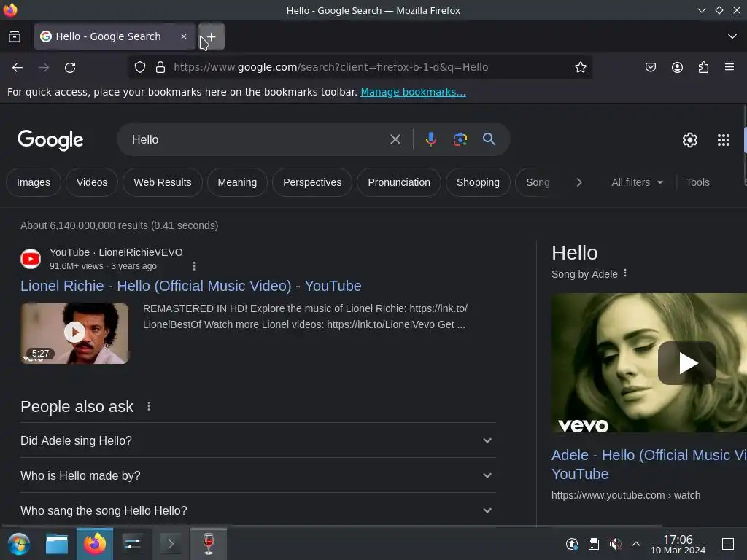747x560 pixels.
Task: Switch to Firefox in the taskbar
Action: [95, 544]
